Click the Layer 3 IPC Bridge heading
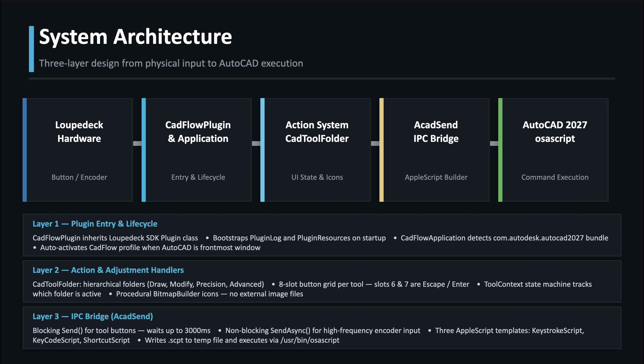The width and height of the screenshot is (644, 364). 93,316
